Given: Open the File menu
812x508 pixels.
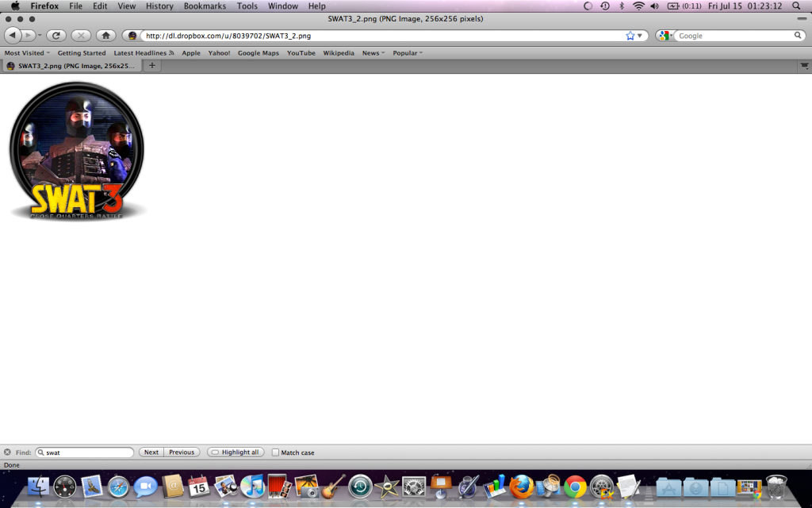Looking at the screenshot, I should 75,6.
